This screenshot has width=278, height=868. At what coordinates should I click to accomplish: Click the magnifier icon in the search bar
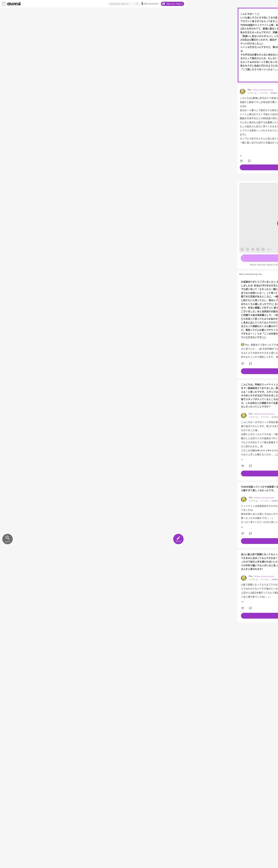click(x=137, y=4)
